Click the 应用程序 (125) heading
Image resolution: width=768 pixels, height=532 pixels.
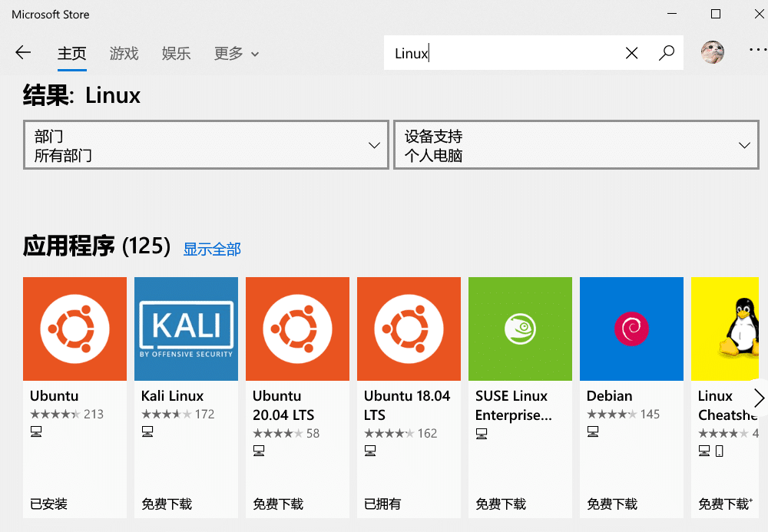[97, 246]
